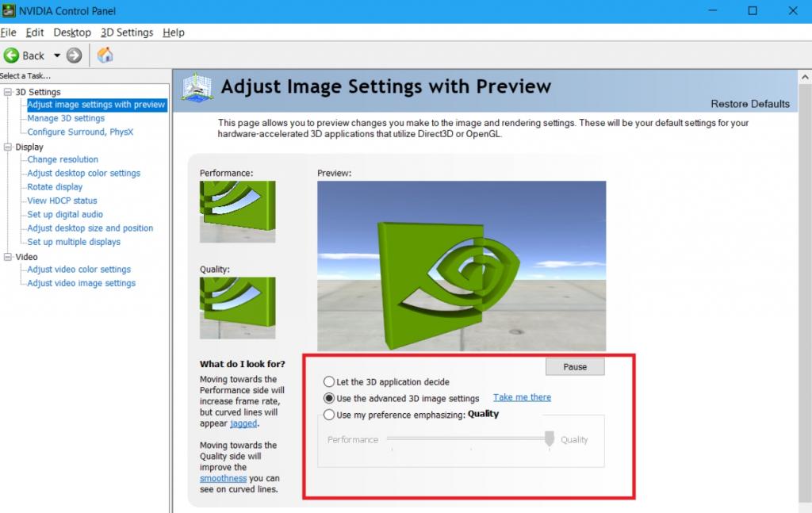This screenshot has width=812, height=513.
Task: Click the 'Quality' slider end label
Action: click(574, 439)
